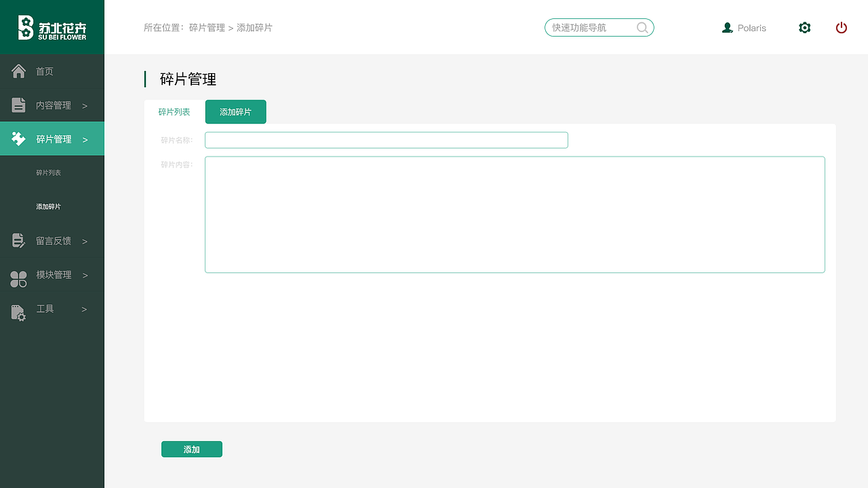Click the red power logout icon
Screen dimensions: 868x488
842,28
